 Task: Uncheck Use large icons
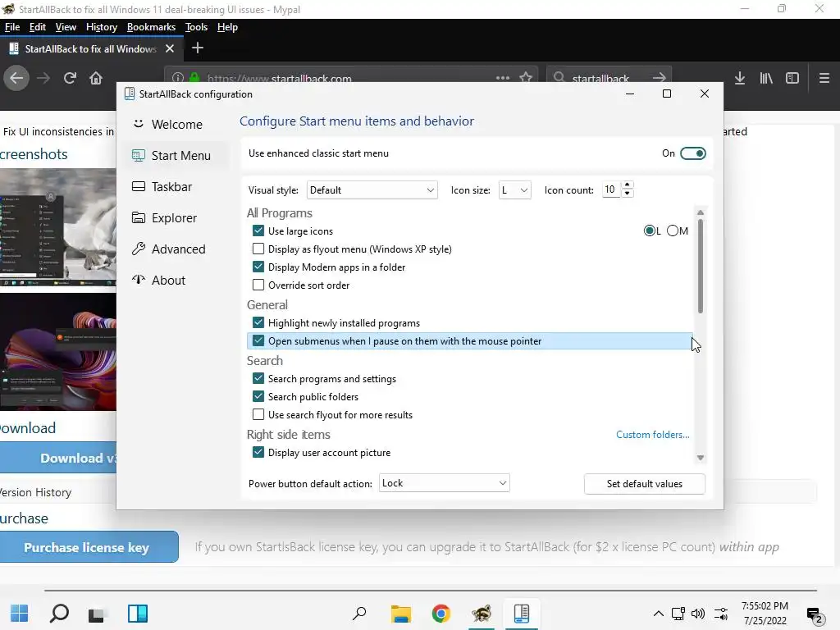point(258,231)
